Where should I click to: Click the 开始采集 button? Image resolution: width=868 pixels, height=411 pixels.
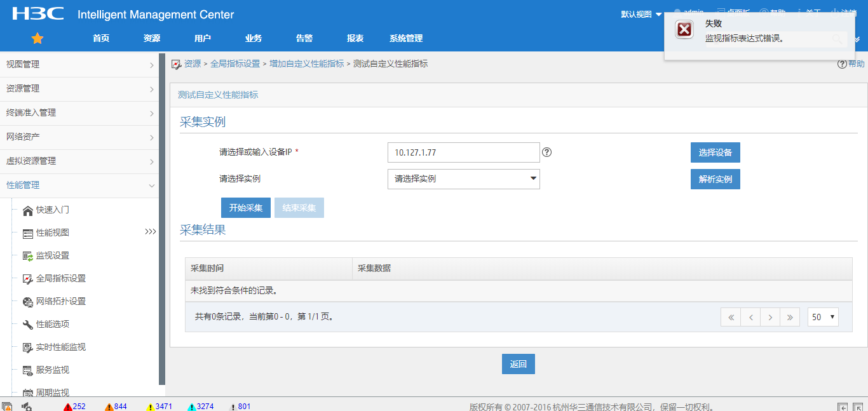click(x=246, y=208)
